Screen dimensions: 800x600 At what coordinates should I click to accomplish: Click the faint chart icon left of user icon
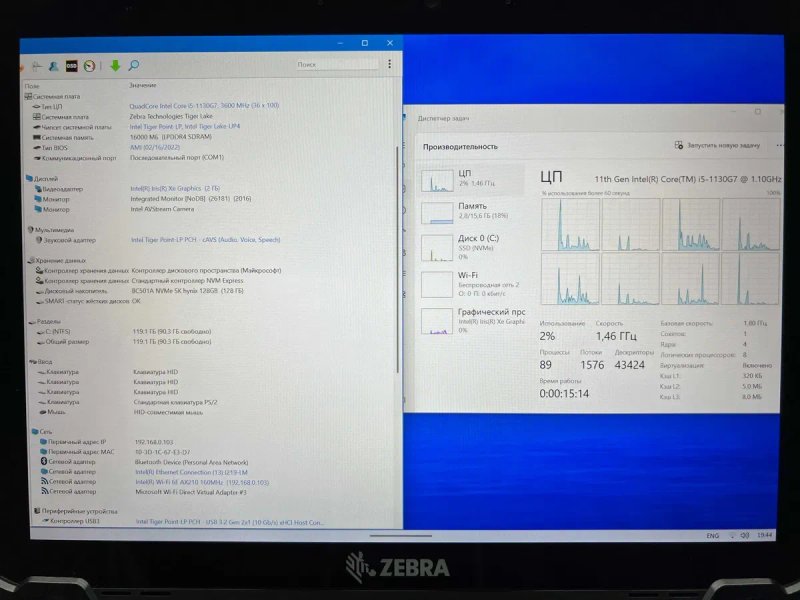click(x=37, y=66)
